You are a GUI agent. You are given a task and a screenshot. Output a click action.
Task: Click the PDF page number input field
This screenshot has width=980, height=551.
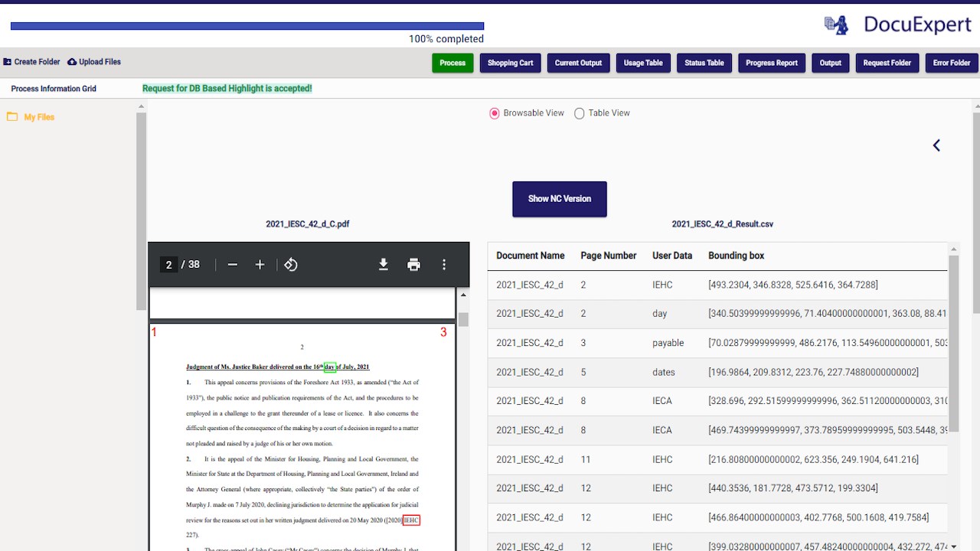point(169,265)
